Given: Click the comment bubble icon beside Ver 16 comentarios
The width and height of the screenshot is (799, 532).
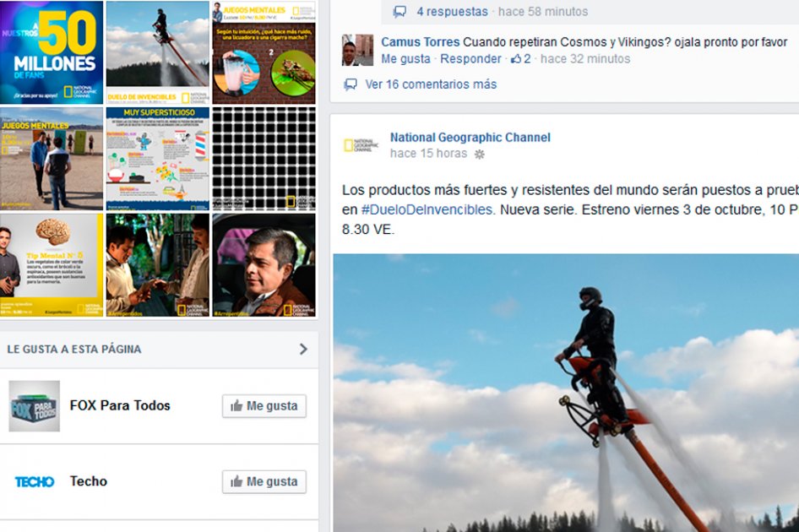Looking at the screenshot, I should point(351,84).
